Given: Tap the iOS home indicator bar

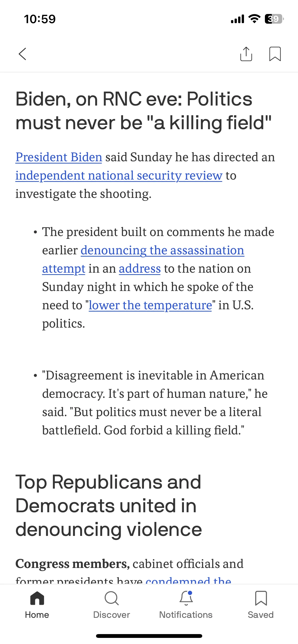Looking at the screenshot, I should [x=149, y=636].
